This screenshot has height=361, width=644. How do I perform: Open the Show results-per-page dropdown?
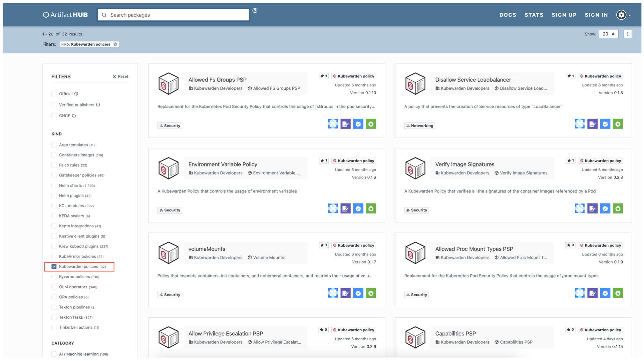[608, 34]
